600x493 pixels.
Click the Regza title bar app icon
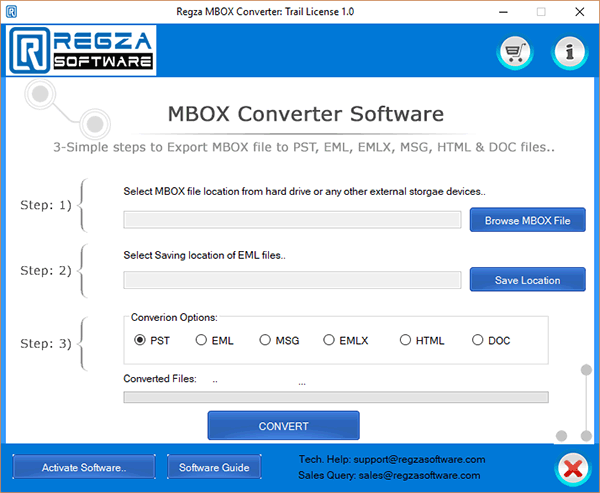point(11,12)
